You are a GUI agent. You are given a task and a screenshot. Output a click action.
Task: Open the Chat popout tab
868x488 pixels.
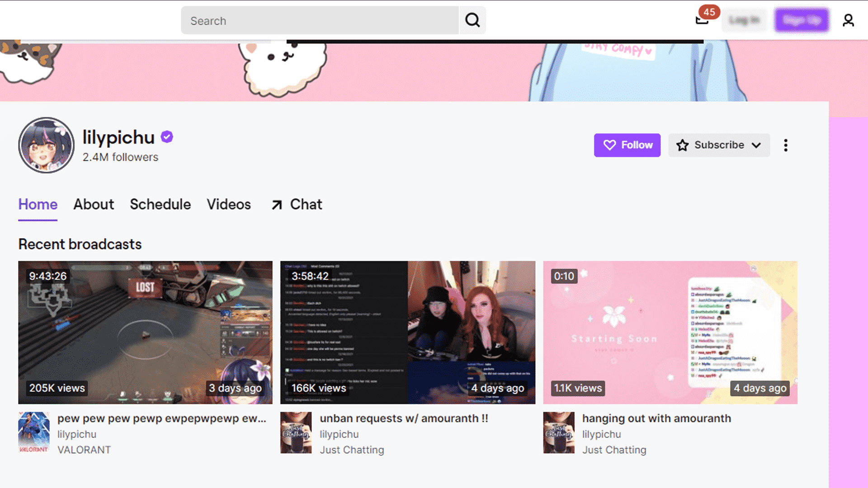coord(297,205)
